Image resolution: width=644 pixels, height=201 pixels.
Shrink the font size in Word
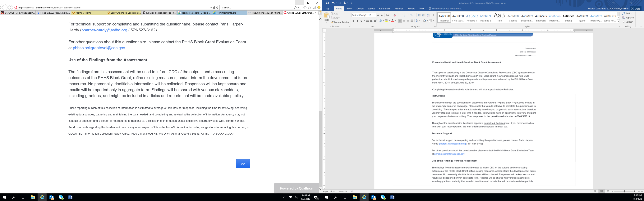click(382, 15)
